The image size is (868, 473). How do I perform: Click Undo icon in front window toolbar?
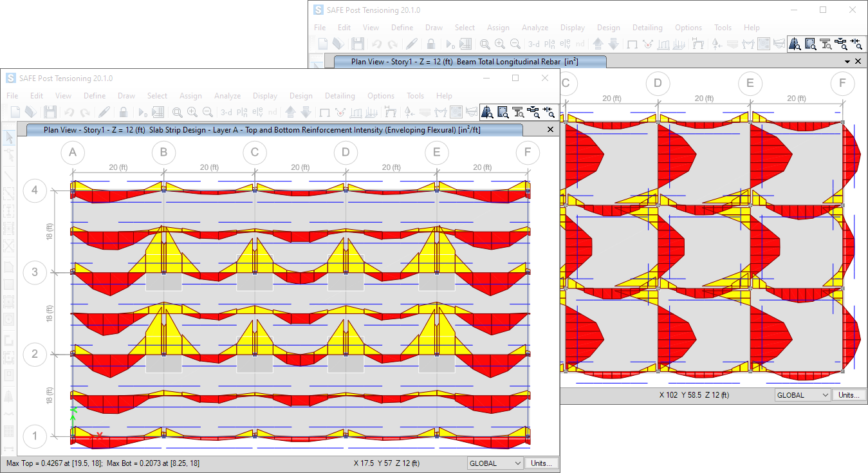tap(69, 112)
